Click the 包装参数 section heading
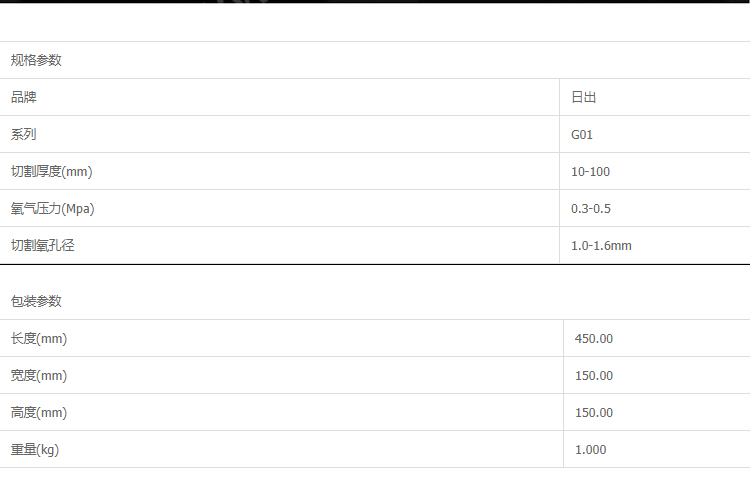The image size is (750, 499). pos(36,301)
